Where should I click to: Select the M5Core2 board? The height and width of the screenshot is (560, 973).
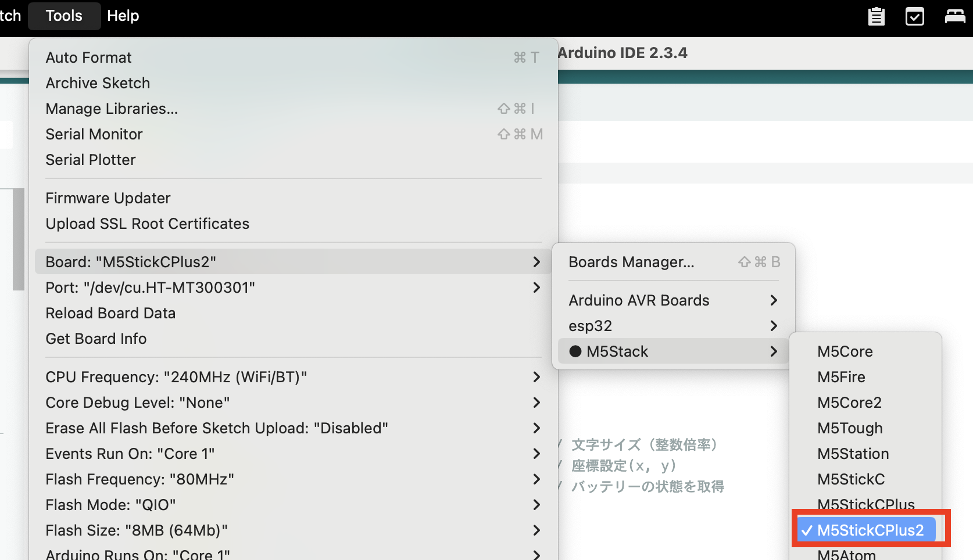[x=865, y=403]
